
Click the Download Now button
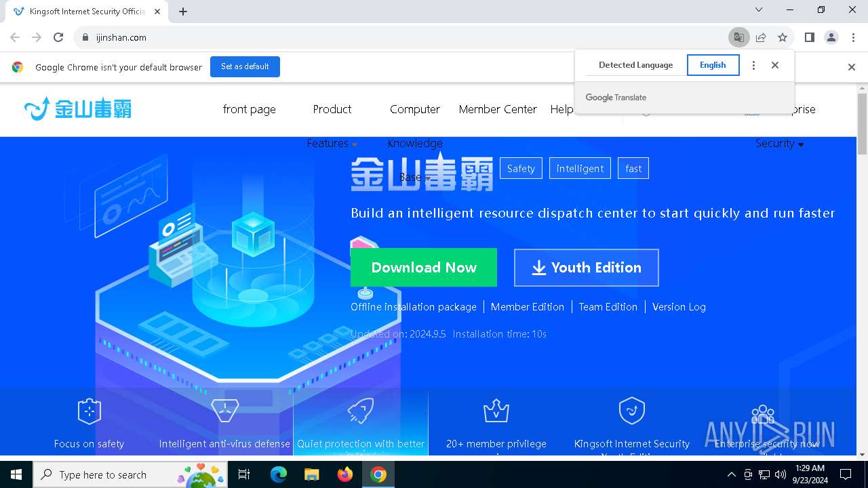pyautogui.click(x=424, y=267)
